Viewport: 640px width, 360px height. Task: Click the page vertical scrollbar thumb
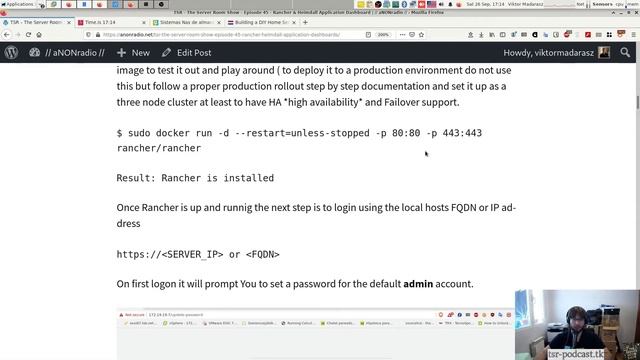click(638, 102)
